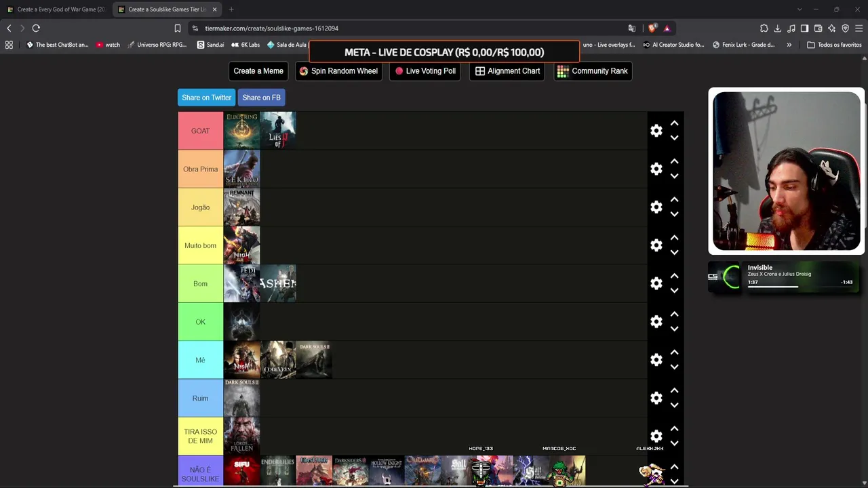Screen dimensions: 868x488
Task: Close the Soulslike Games tab
Action: click(x=215, y=9)
